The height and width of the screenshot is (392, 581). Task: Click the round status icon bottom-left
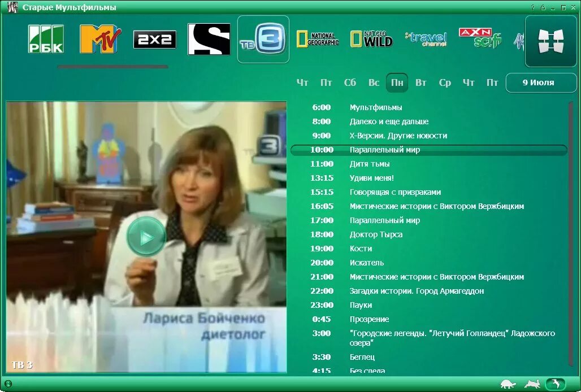8,384
